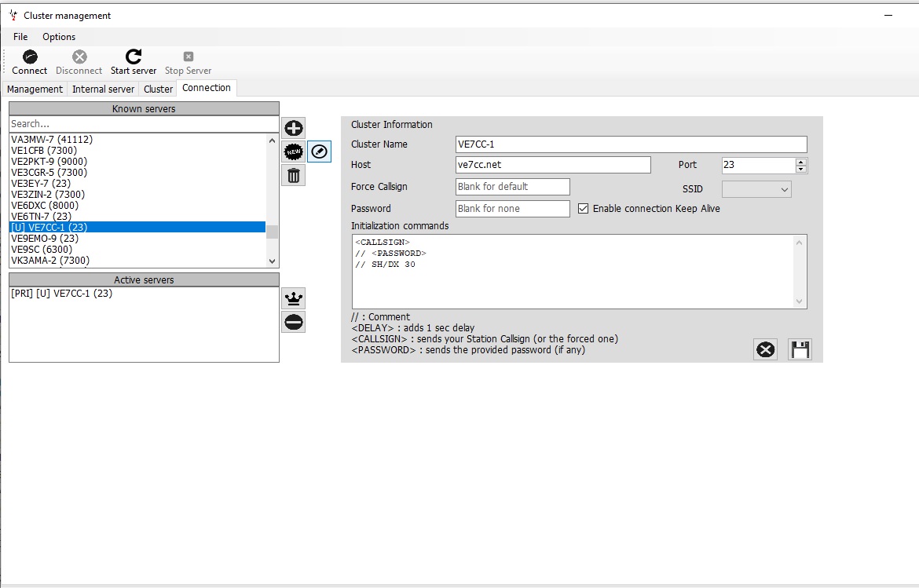Click the Known servers list header

coord(144,109)
